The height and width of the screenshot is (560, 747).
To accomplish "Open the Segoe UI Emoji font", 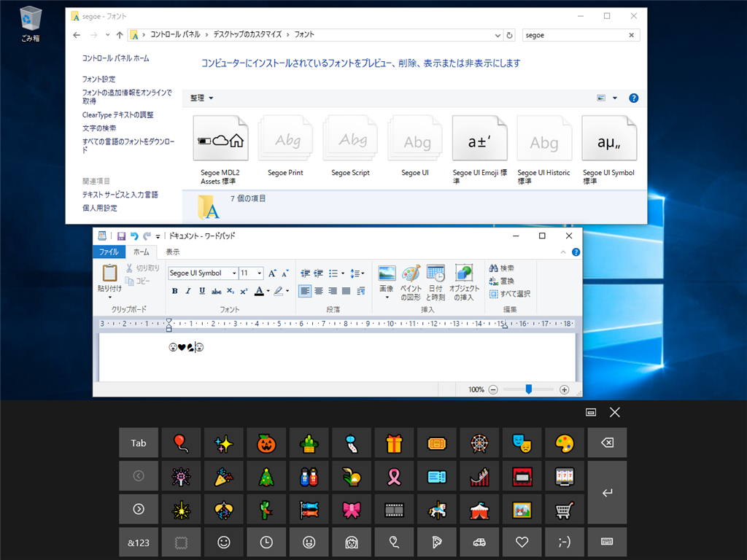I will tap(479, 139).
